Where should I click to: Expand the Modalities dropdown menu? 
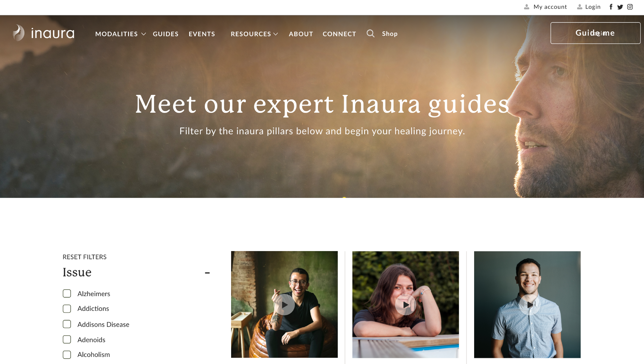point(144,34)
